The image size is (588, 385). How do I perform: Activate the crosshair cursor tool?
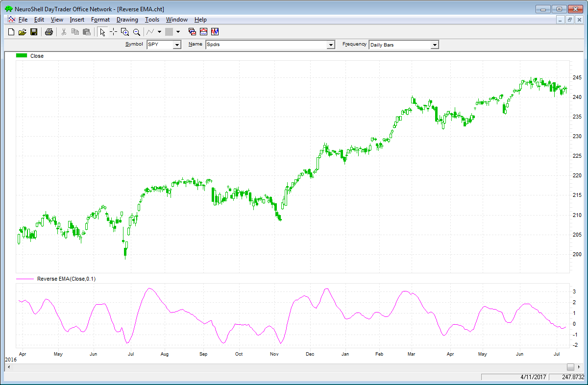[113, 32]
